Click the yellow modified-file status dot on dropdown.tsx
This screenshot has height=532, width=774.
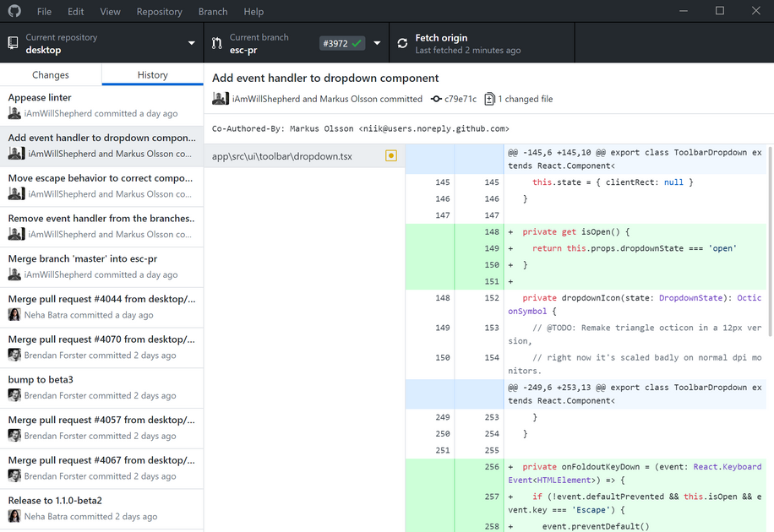click(x=390, y=155)
